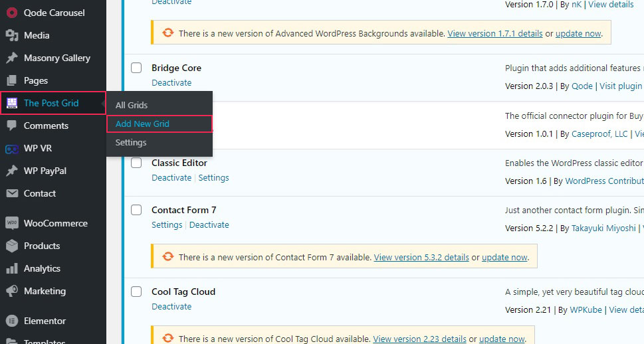This screenshot has height=344, width=644.
Task: Click the Analytics bar chart icon
Action: pyautogui.click(x=12, y=268)
